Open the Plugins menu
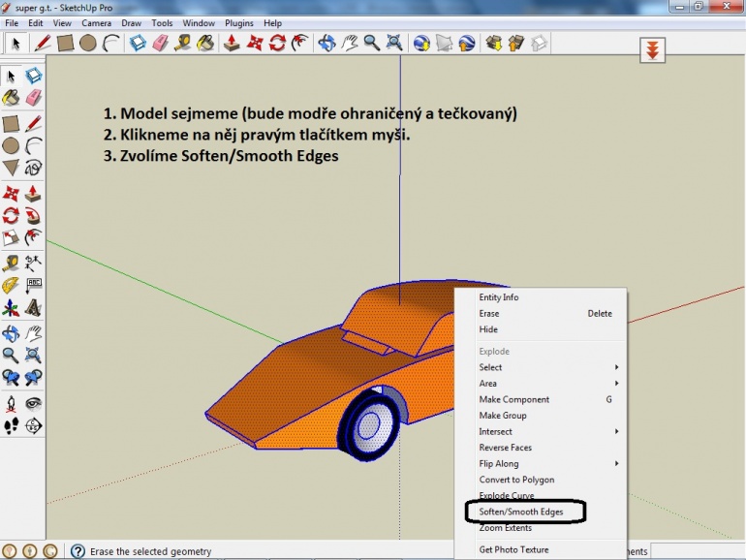Viewport: 746px width, 560px height. click(x=239, y=23)
